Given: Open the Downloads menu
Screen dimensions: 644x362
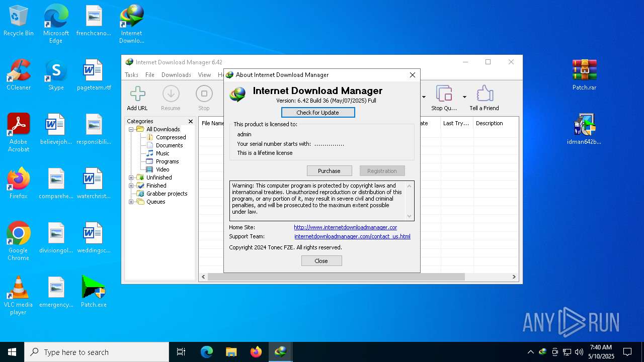Looking at the screenshot, I should pyautogui.click(x=176, y=75).
